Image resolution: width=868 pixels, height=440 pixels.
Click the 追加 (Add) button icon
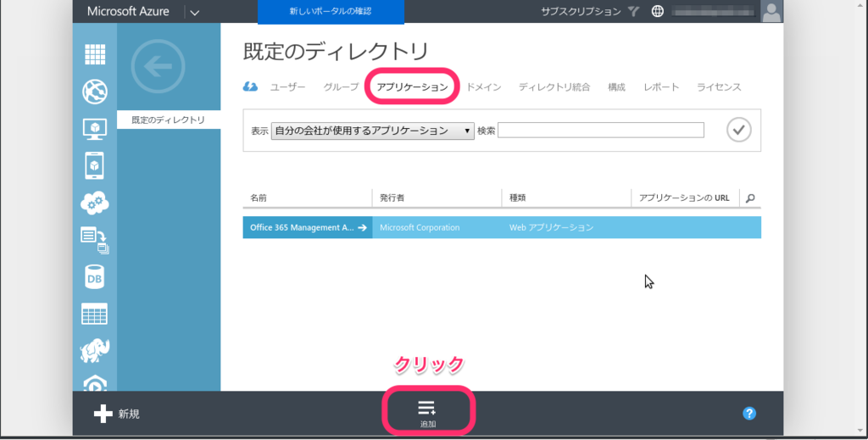[428, 414]
